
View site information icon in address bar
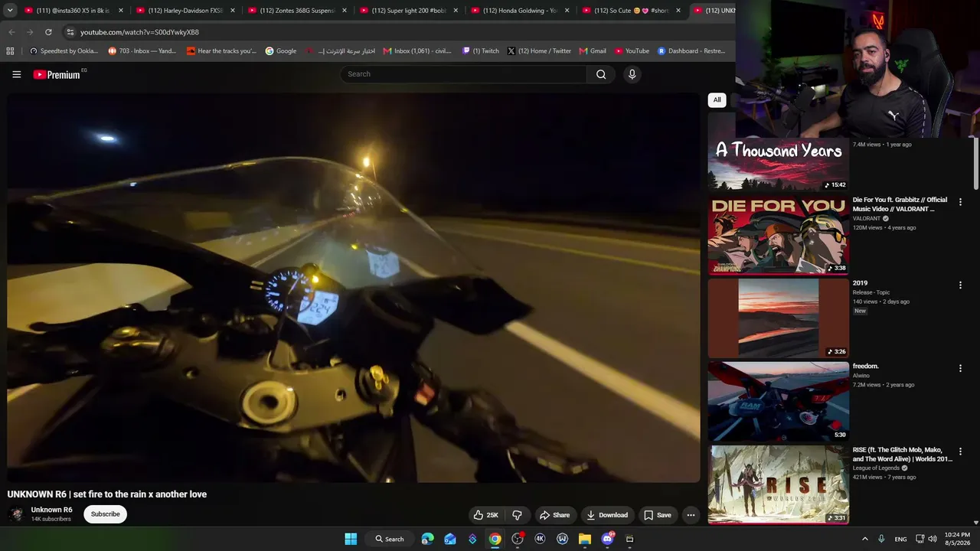pyautogui.click(x=70, y=32)
